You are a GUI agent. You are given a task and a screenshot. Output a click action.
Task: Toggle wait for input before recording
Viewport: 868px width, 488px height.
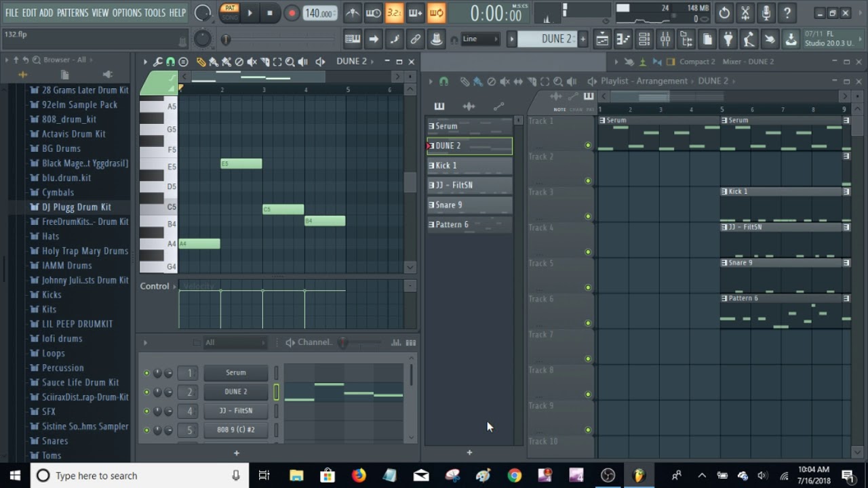tap(374, 13)
